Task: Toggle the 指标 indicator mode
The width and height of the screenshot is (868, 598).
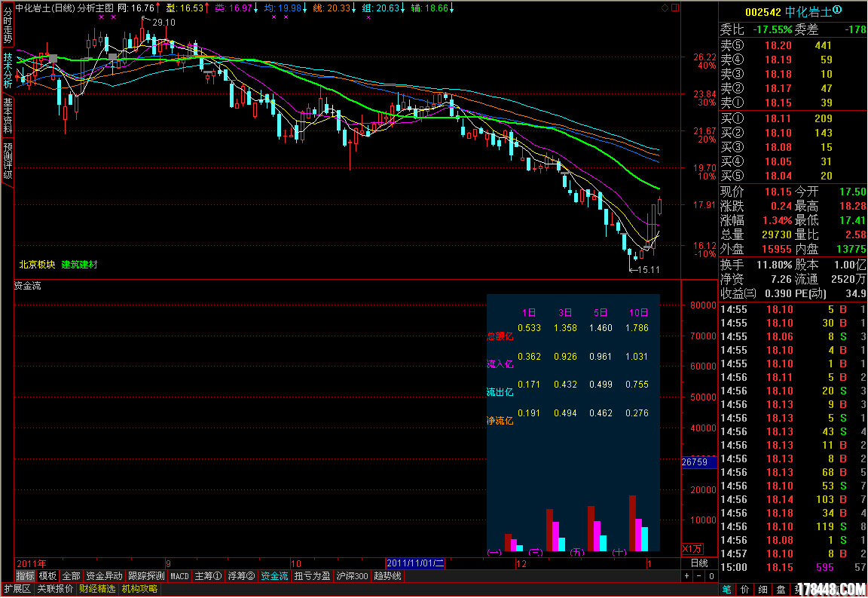Action: tap(25, 576)
